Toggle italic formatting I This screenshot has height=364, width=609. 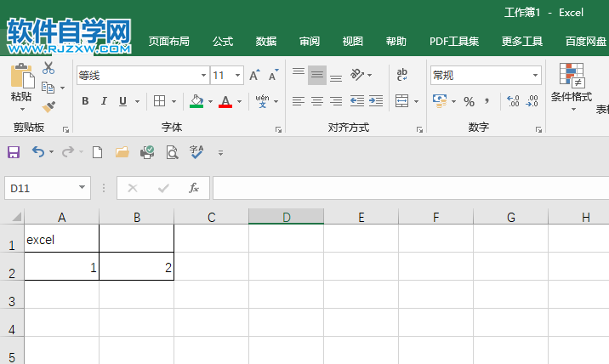tap(104, 101)
